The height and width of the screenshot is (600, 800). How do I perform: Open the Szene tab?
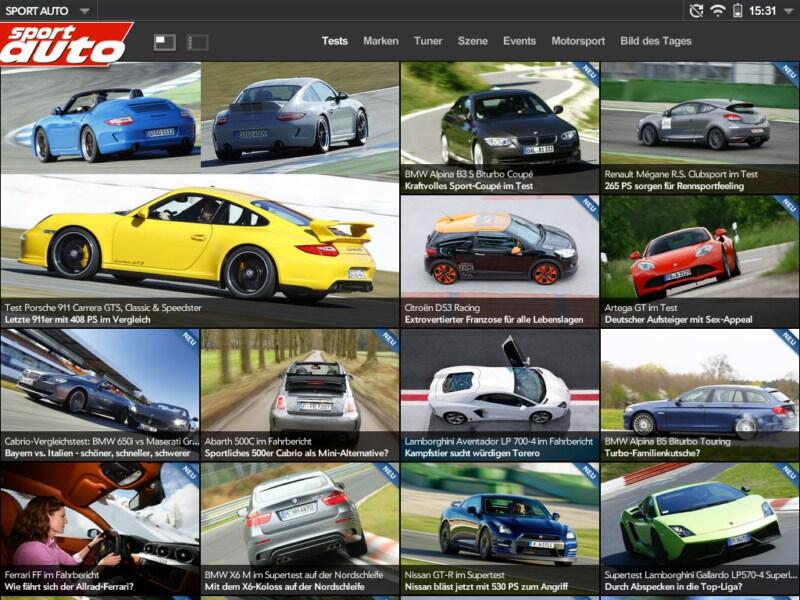(x=472, y=41)
